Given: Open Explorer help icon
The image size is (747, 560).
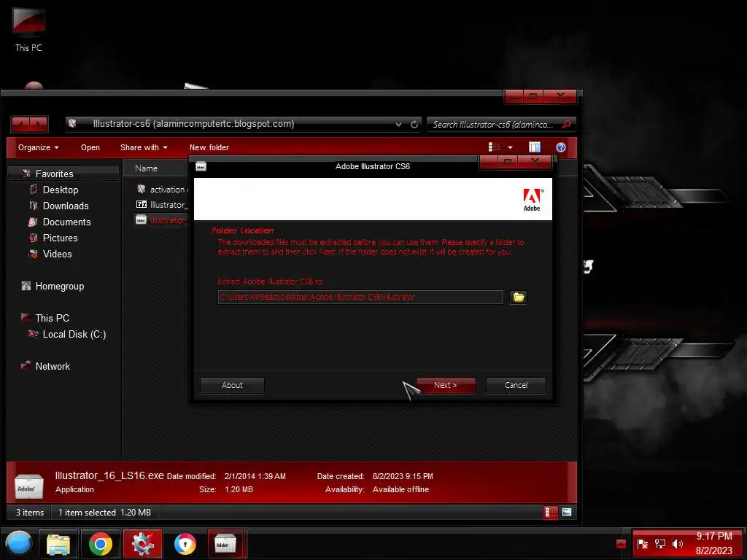Looking at the screenshot, I should [x=561, y=147].
